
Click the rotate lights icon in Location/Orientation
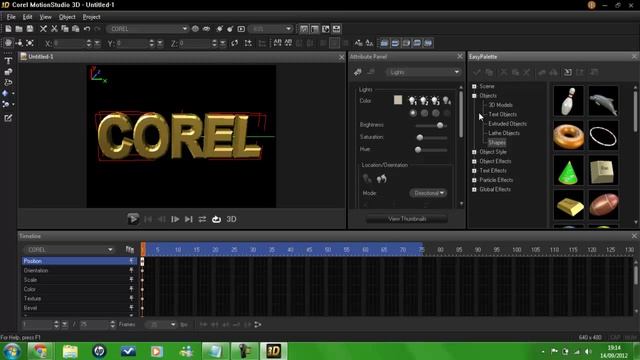tap(382, 179)
